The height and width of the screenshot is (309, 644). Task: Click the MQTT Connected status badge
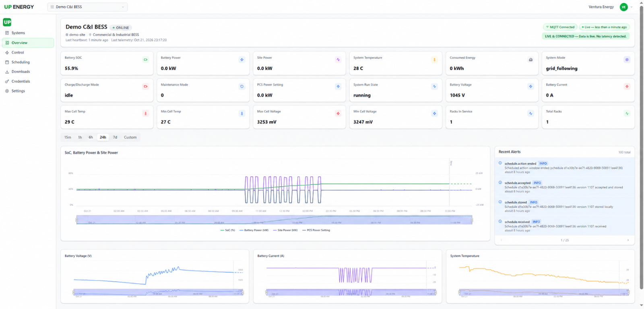click(560, 27)
